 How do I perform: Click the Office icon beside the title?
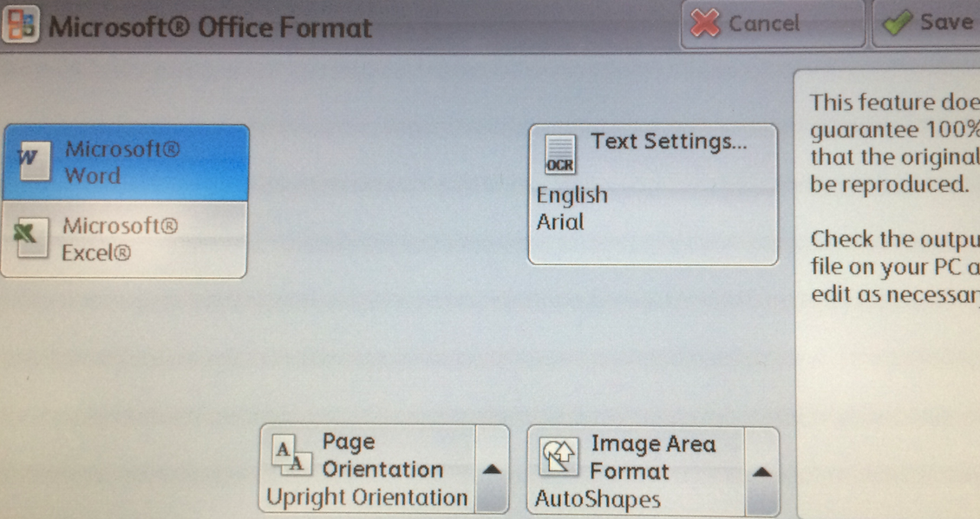click(21, 25)
